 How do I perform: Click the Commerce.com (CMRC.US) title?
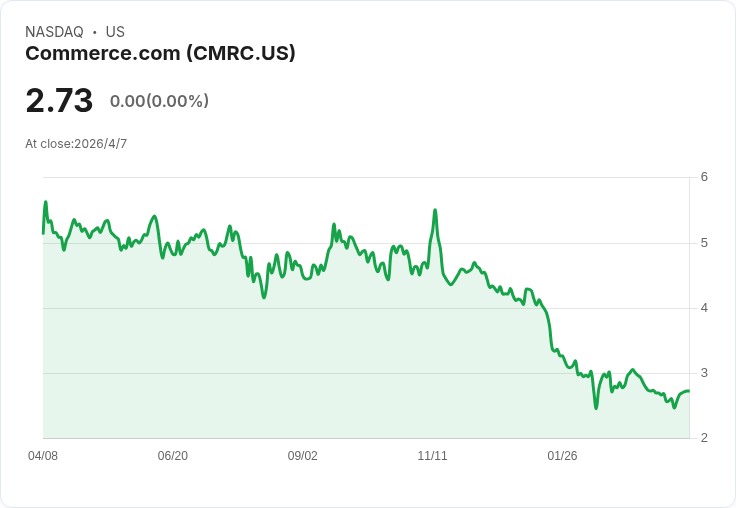point(160,53)
